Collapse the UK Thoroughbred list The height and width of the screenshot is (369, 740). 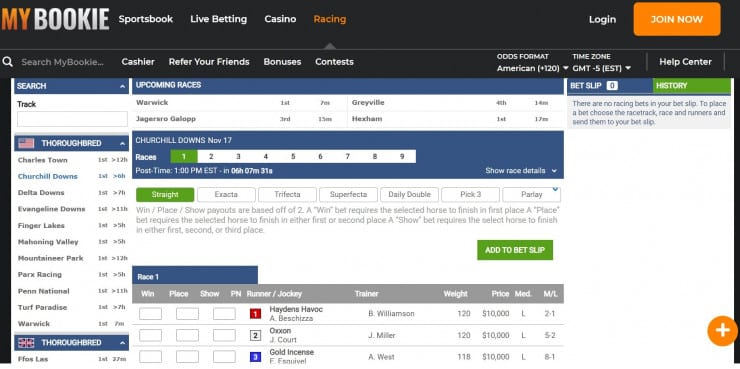(x=122, y=343)
